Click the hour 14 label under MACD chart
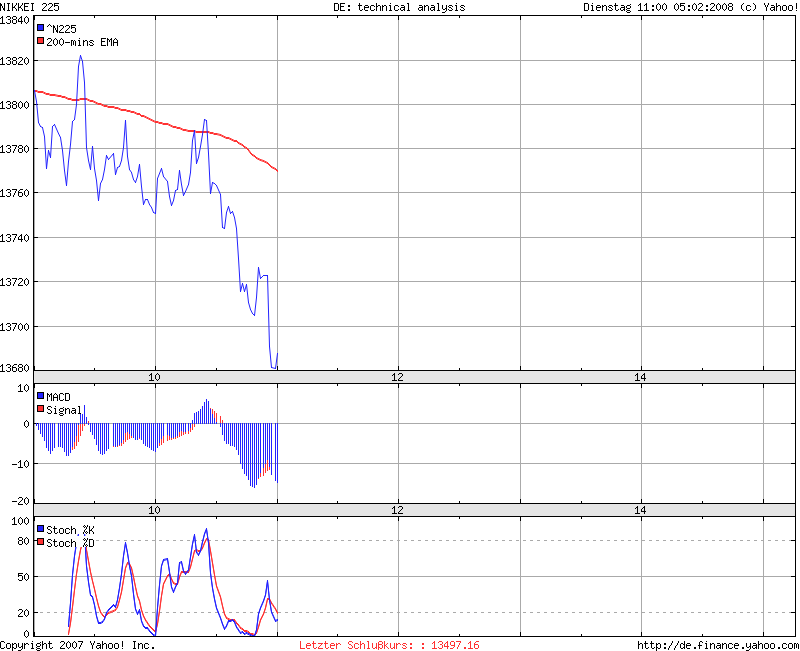 640,510
